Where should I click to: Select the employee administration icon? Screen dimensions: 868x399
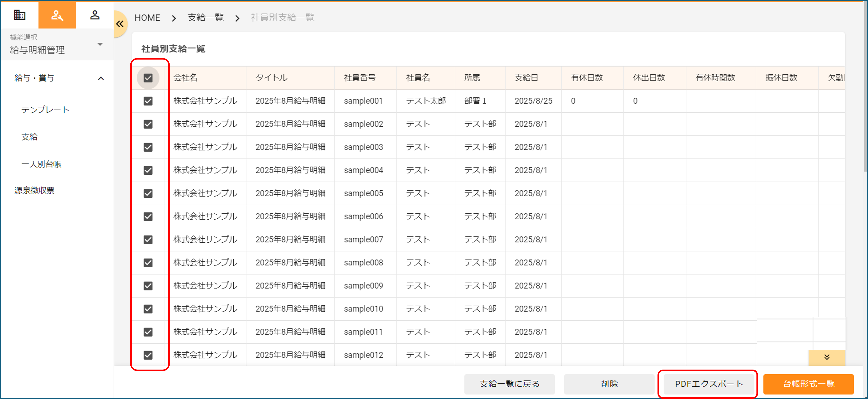[x=57, y=15]
